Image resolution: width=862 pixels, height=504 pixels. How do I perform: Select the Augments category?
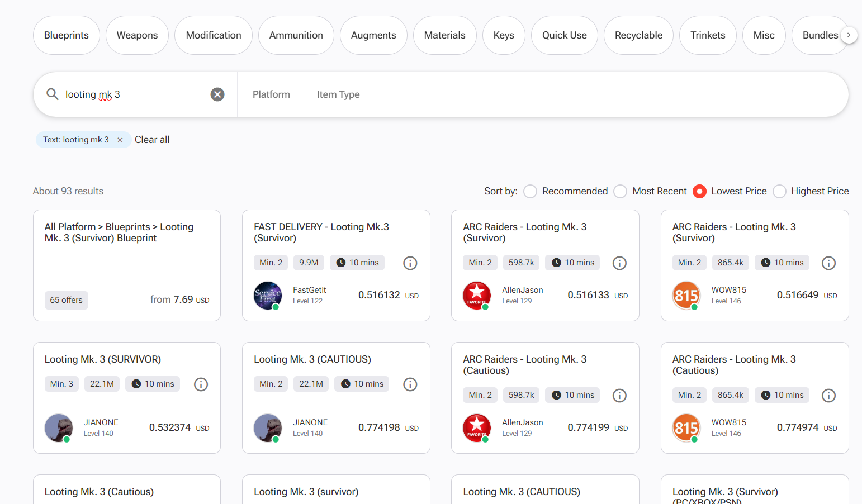coord(373,35)
